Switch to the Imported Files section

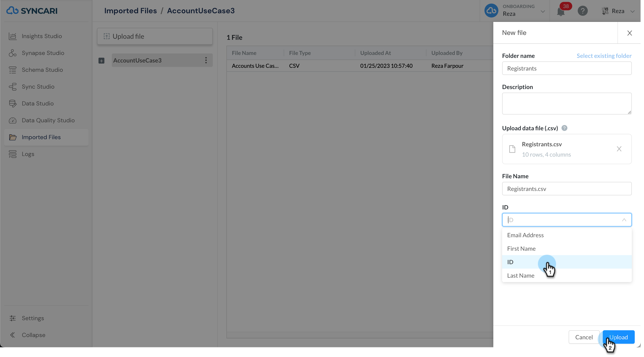[41, 137]
